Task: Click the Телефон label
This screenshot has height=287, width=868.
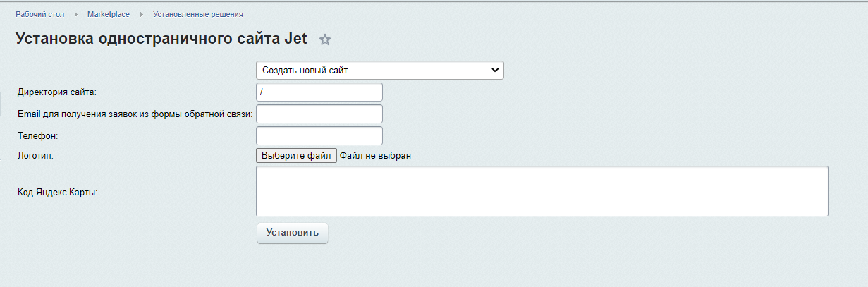Action: pos(37,135)
